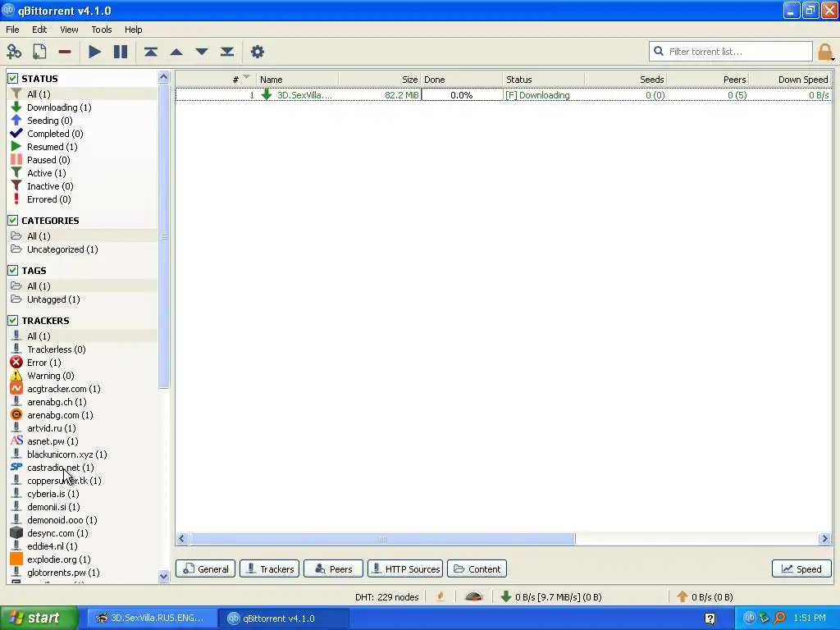Click the horizontal scroll right arrow
Viewport: 840px width, 630px height.
[x=824, y=539]
